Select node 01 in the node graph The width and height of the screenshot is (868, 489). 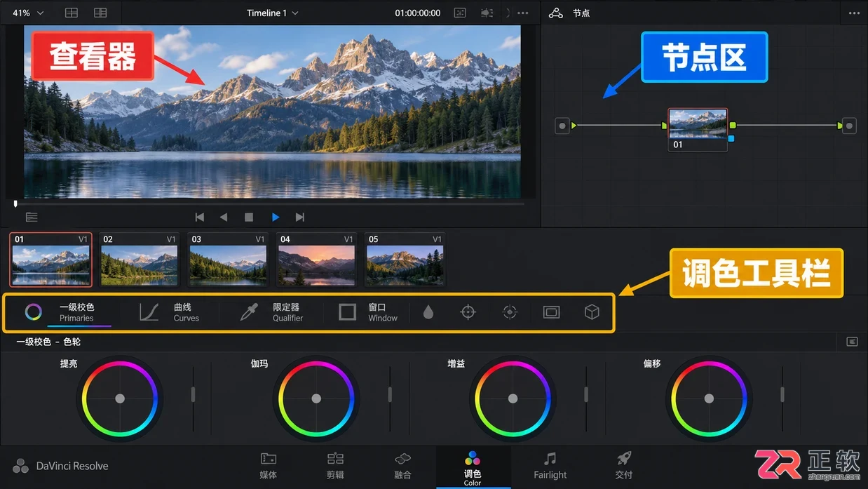pos(698,129)
